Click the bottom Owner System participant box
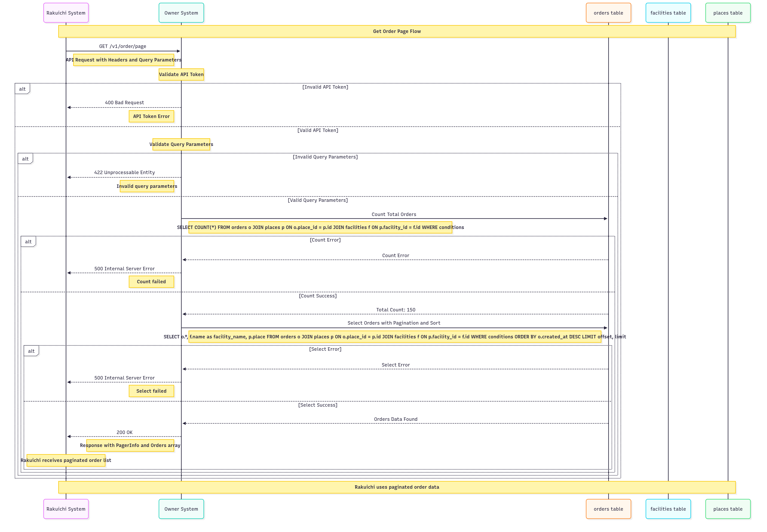767x532 pixels. tap(181, 509)
